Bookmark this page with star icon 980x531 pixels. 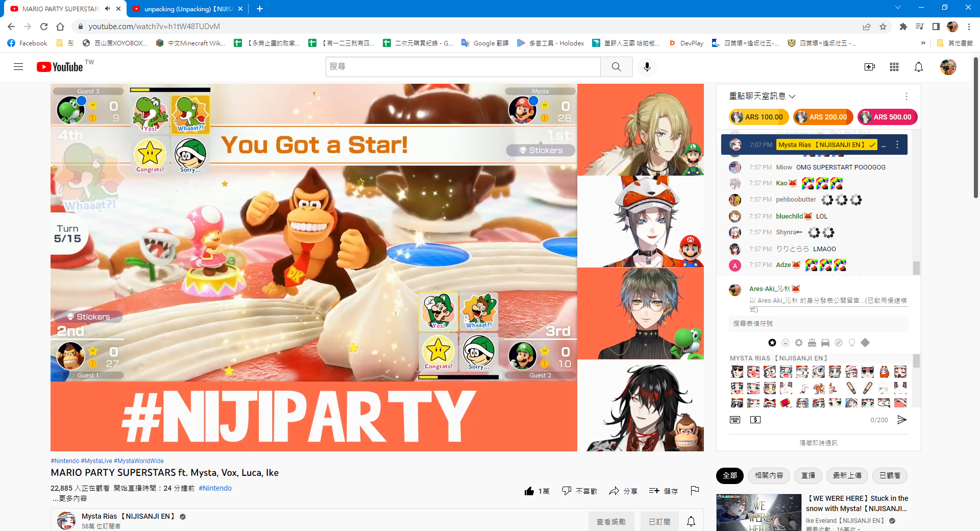click(883, 27)
